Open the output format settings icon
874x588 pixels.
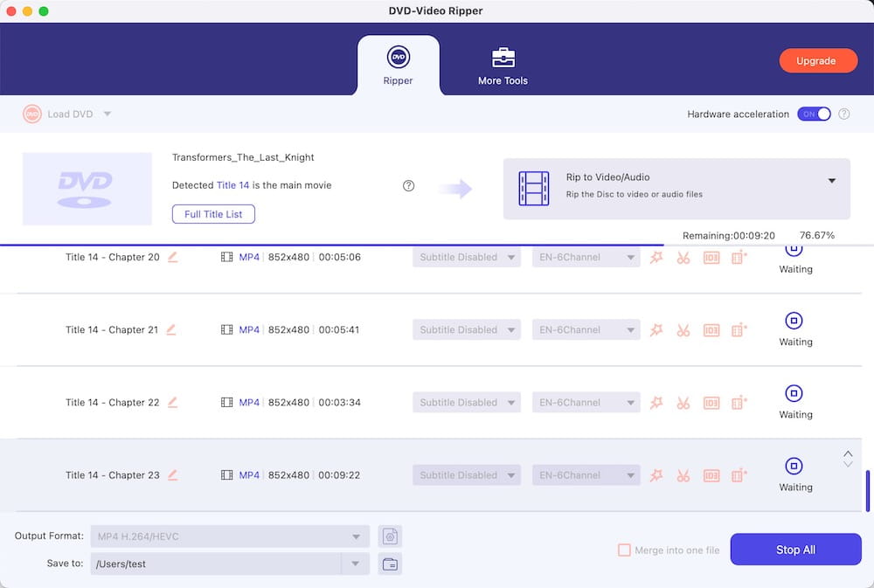coord(390,536)
